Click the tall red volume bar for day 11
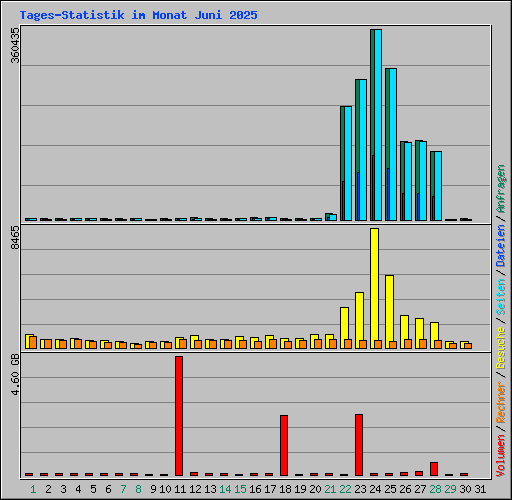This screenshot has width=512, height=500. [x=179, y=416]
